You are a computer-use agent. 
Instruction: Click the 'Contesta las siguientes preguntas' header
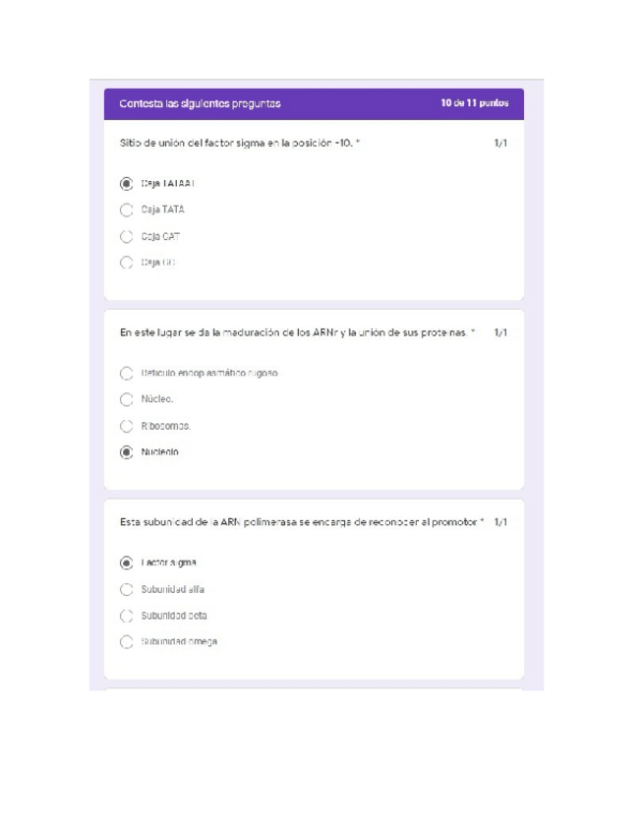point(200,103)
